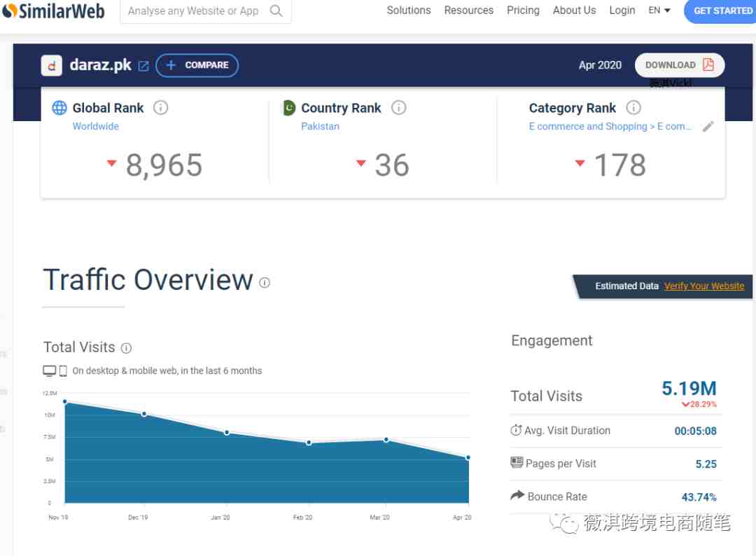Click the desktop device icon

(49, 371)
